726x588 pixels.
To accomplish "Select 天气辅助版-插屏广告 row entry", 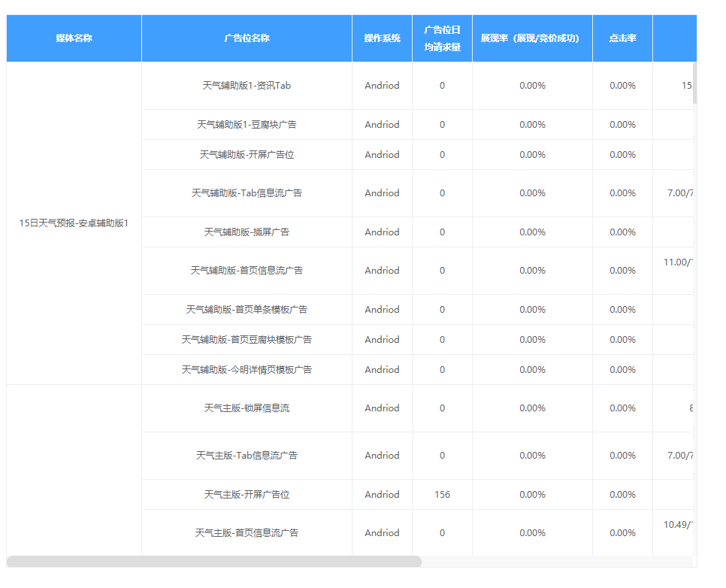I will (246, 232).
